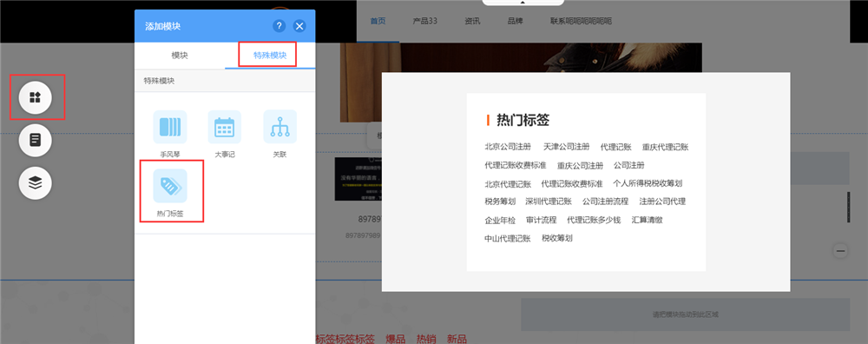Click the 特殊模块 section label

pyautogui.click(x=160, y=80)
